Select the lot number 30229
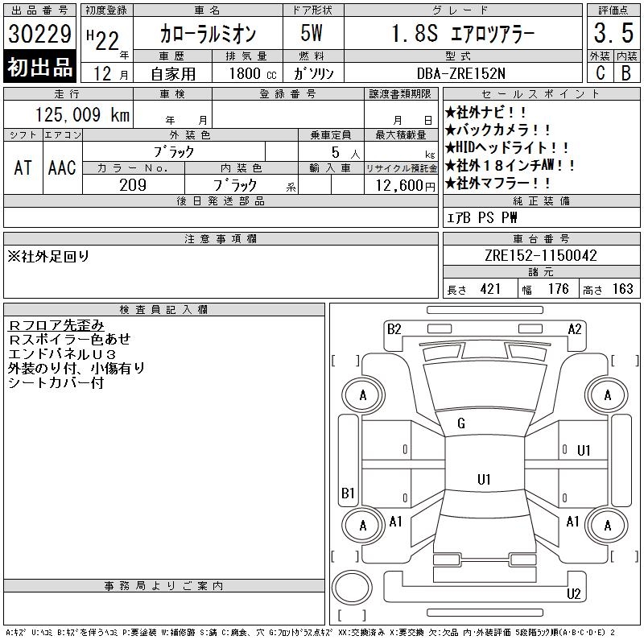Image resolution: width=644 pixels, height=644 pixels. coord(40,34)
